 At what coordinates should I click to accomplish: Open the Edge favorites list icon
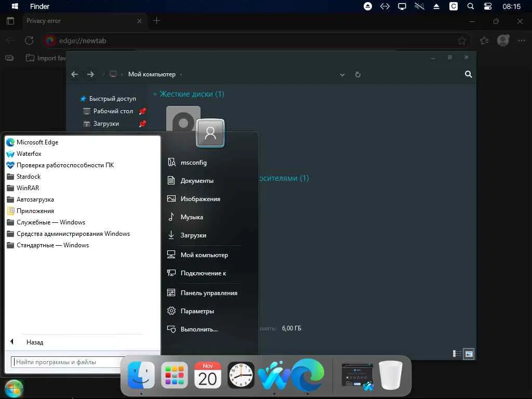click(x=485, y=41)
